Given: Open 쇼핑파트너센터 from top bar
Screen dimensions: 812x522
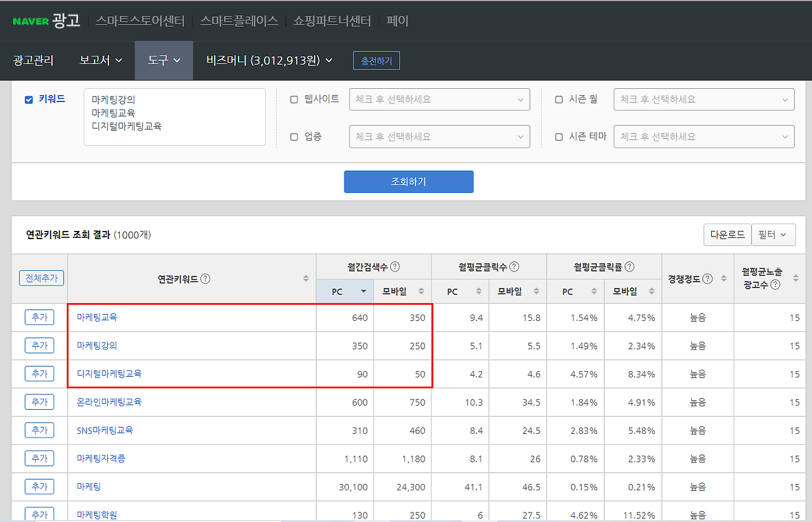Looking at the screenshot, I should [332, 21].
